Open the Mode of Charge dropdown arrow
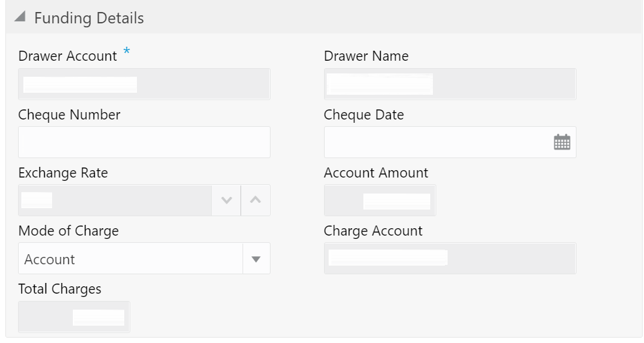The image size is (644, 343). 256,259
